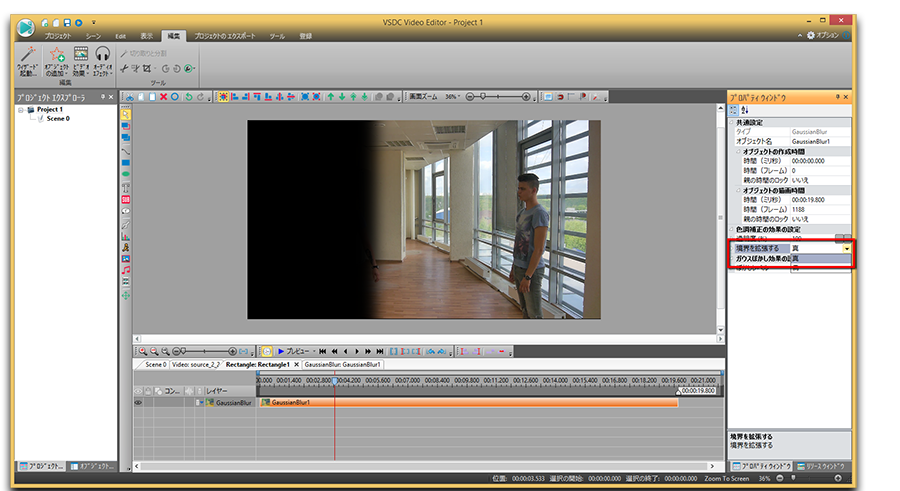Open the Scene ribbon tab

click(x=93, y=36)
